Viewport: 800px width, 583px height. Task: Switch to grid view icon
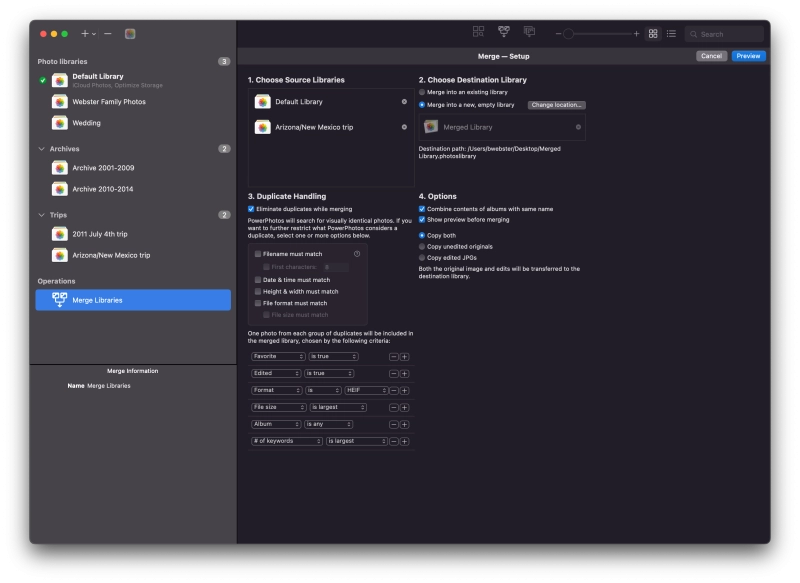[653, 33]
